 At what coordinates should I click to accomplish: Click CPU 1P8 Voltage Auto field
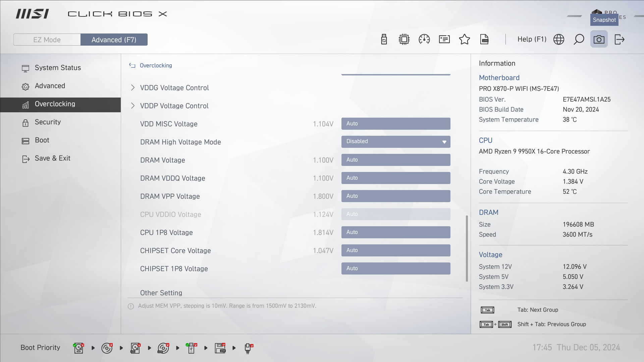coord(396,232)
